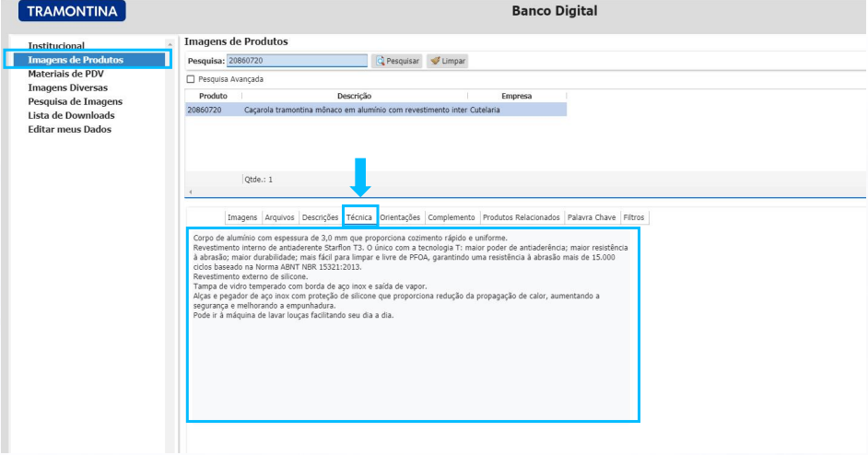Switch to the Descrições tab
This screenshot has height=455, width=868.
[320, 217]
